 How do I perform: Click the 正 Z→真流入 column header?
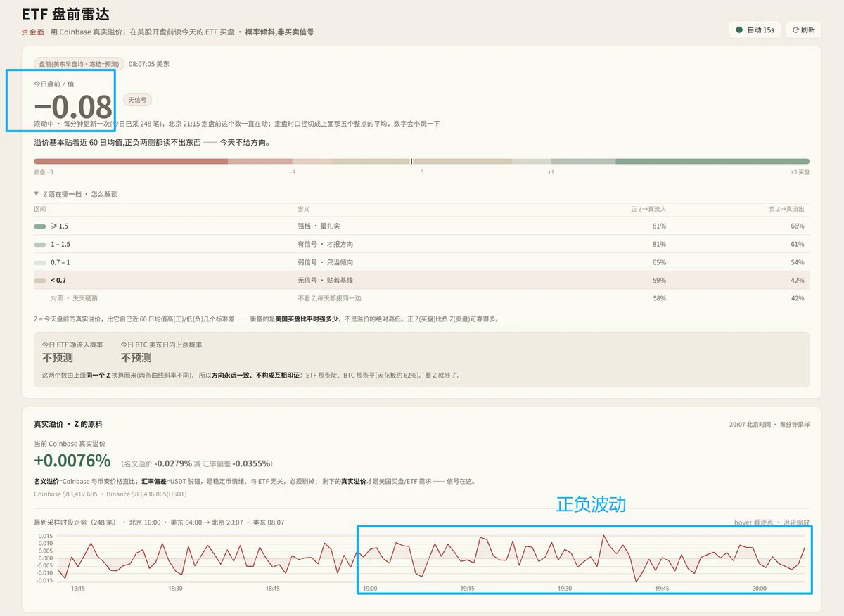click(648, 210)
